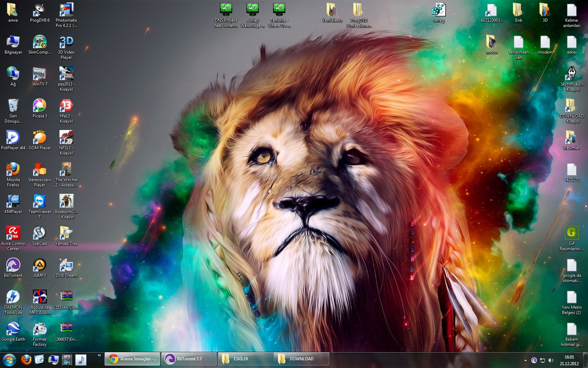Select the DAEMON Tools Lite icon
Viewport: 588px width, 368px height.
pyautogui.click(x=13, y=302)
